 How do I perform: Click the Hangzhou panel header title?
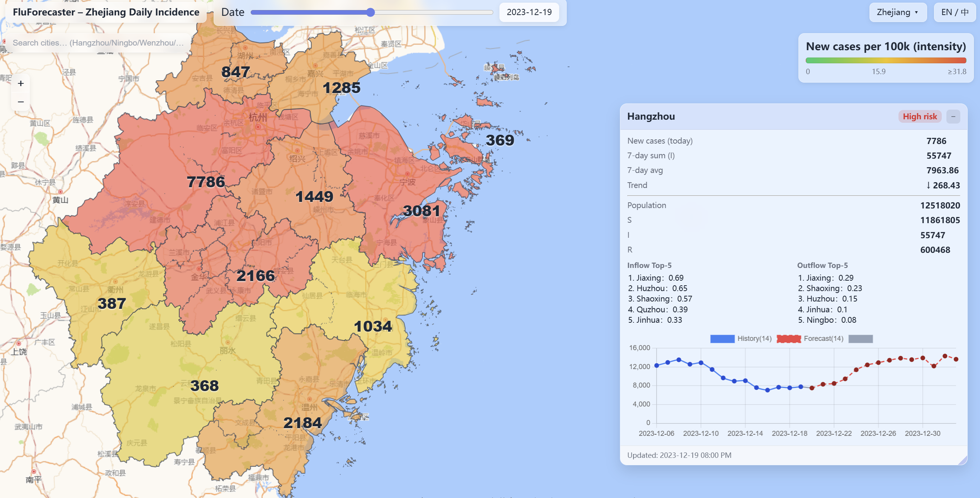(x=651, y=117)
